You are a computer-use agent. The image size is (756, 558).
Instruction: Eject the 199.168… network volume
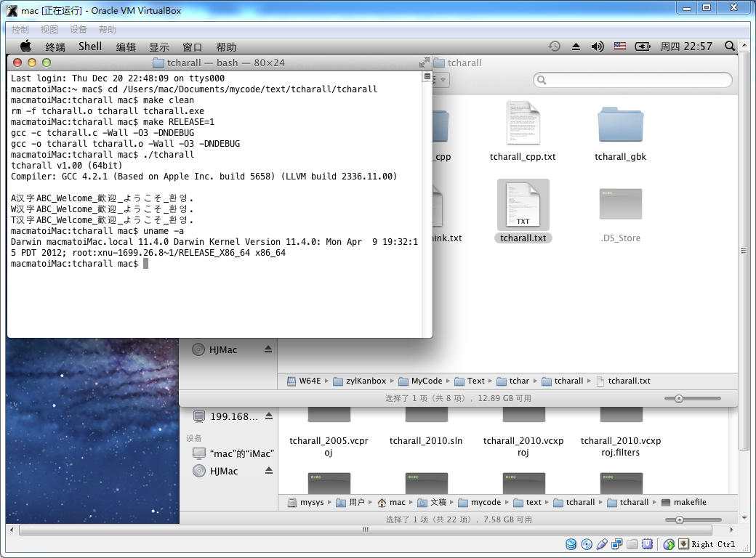click(269, 416)
